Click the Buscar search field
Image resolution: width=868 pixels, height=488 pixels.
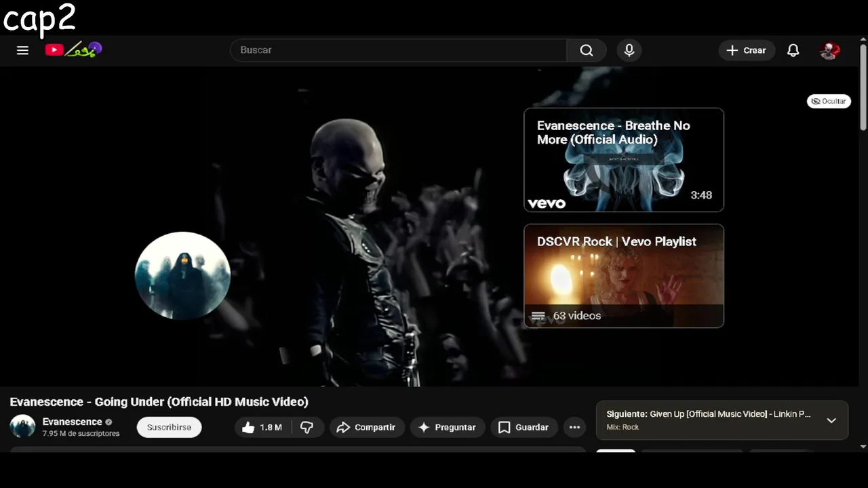click(399, 50)
